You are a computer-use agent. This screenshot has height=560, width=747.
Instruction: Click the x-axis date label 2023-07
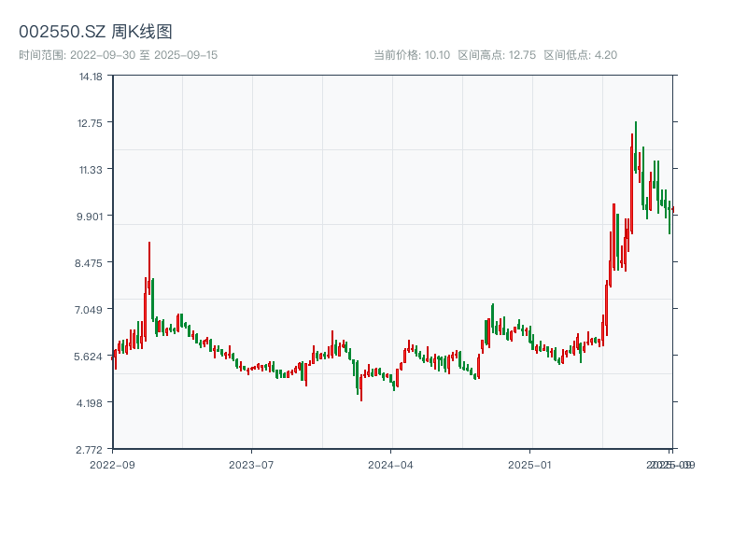[251, 465]
